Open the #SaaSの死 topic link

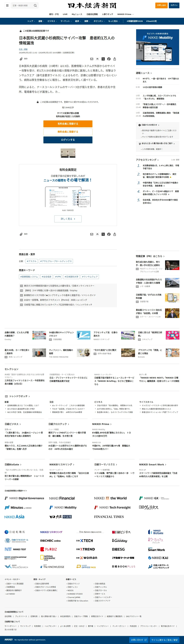(x=151, y=21)
